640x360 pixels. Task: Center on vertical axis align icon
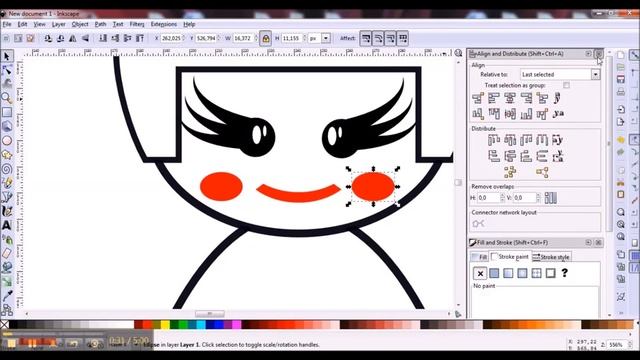click(510, 98)
